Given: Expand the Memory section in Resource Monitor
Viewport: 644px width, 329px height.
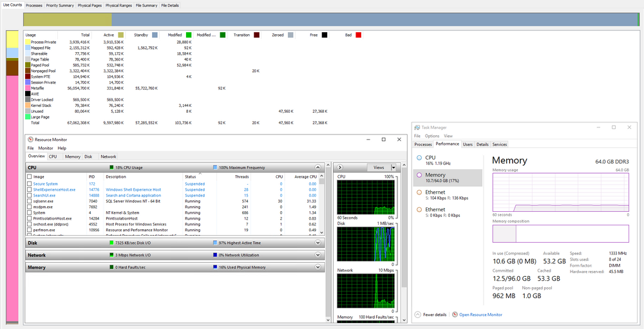Looking at the screenshot, I should (x=317, y=267).
